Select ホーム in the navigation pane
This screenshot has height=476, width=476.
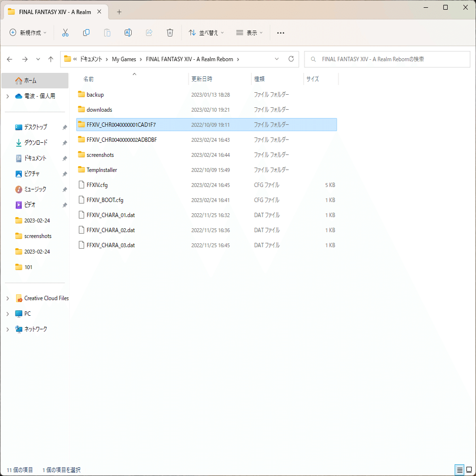35,81
